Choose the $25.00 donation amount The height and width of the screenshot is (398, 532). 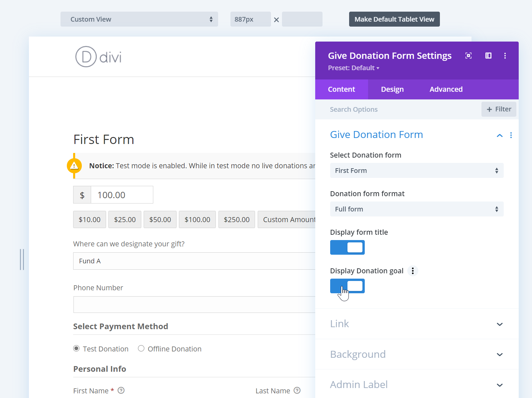click(x=125, y=219)
